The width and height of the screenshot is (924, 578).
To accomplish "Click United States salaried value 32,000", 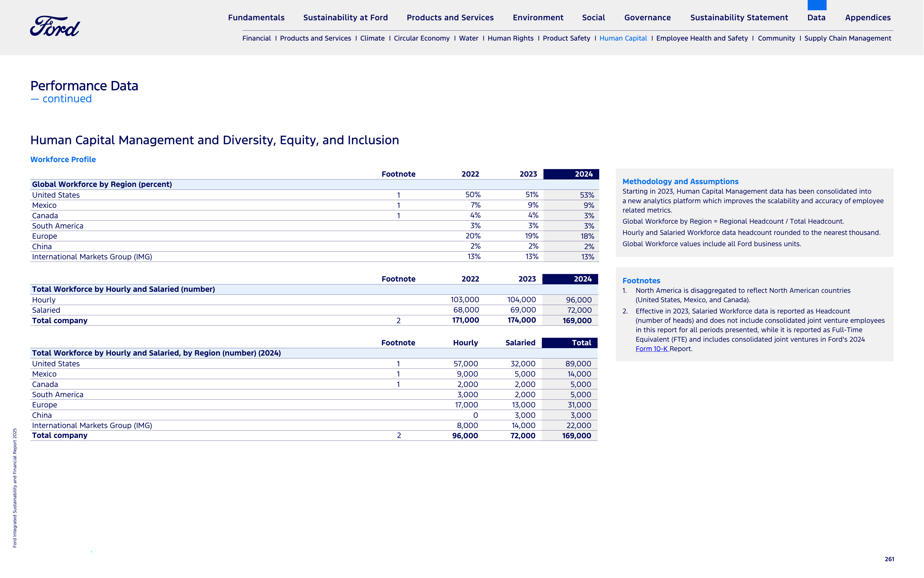I will pyautogui.click(x=523, y=364).
